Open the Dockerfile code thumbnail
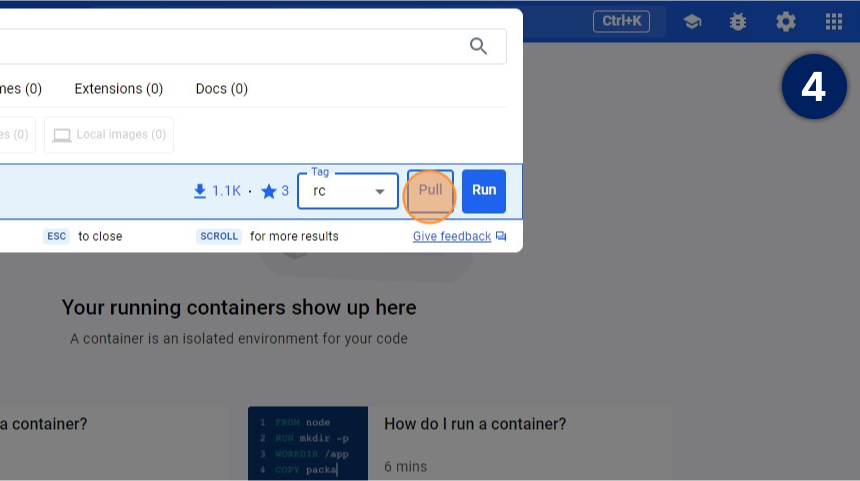This screenshot has height=481, width=860. (307, 443)
